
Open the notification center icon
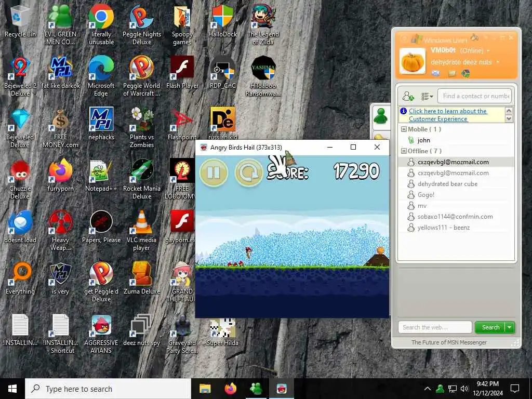pyautogui.click(x=515, y=389)
